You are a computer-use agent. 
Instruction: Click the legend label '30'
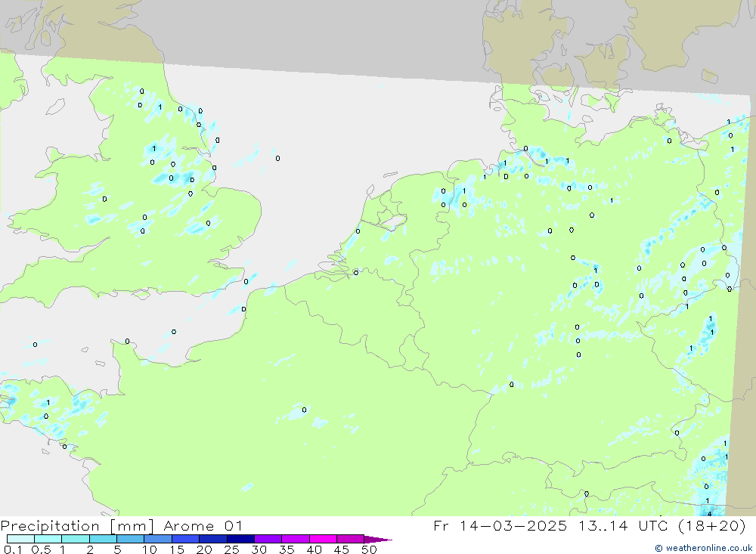[x=259, y=549]
